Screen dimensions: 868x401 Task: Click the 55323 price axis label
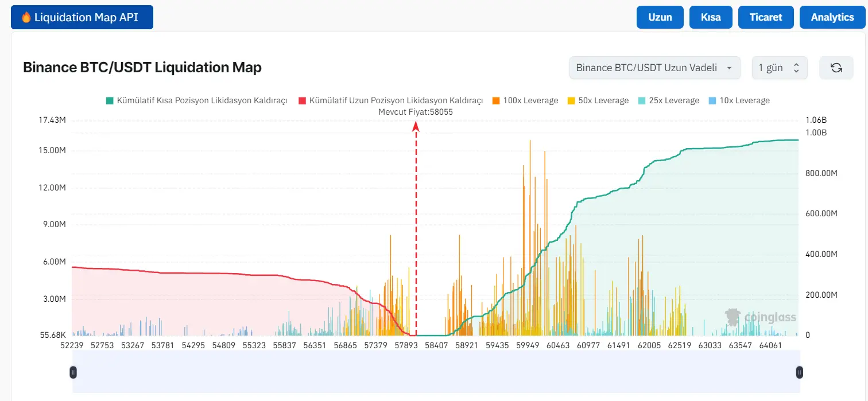click(x=254, y=346)
